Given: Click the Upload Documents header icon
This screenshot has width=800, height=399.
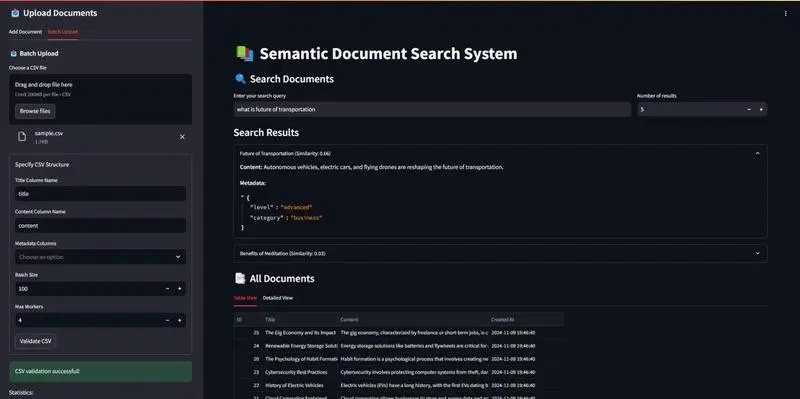Looking at the screenshot, I should [x=15, y=13].
